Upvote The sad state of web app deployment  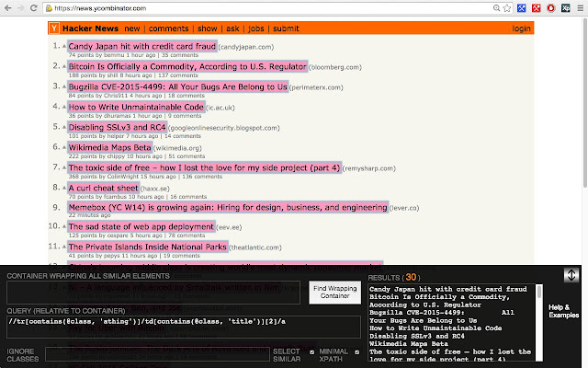point(64,227)
